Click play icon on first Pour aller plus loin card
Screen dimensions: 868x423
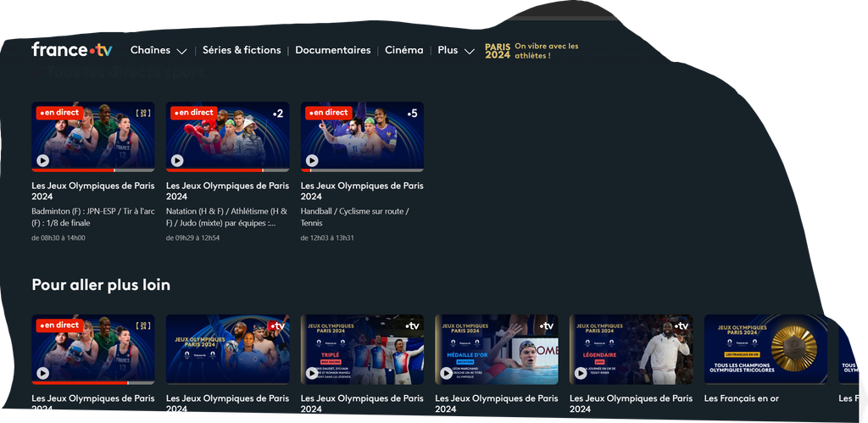pyautogui.click(x=42, y=373)
